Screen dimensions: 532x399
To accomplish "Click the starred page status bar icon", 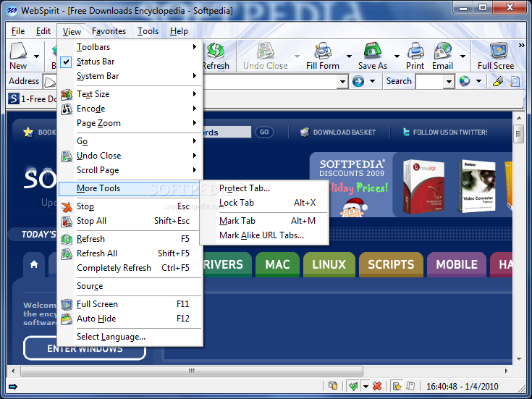I will click(x=397, y=386).
